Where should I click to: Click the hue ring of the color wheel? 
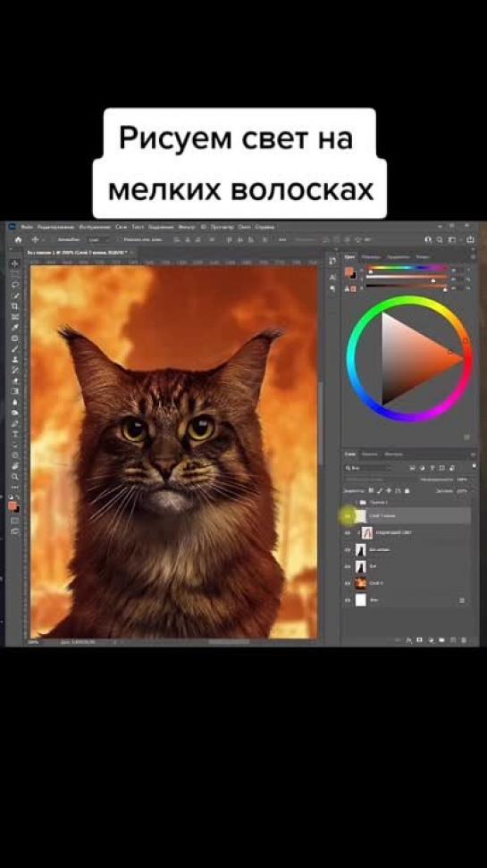tap(410, 300)
